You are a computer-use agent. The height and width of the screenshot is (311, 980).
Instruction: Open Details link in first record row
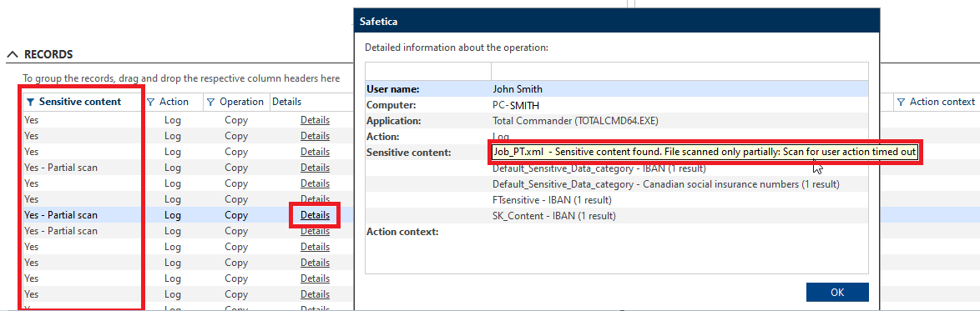(315, 120)
